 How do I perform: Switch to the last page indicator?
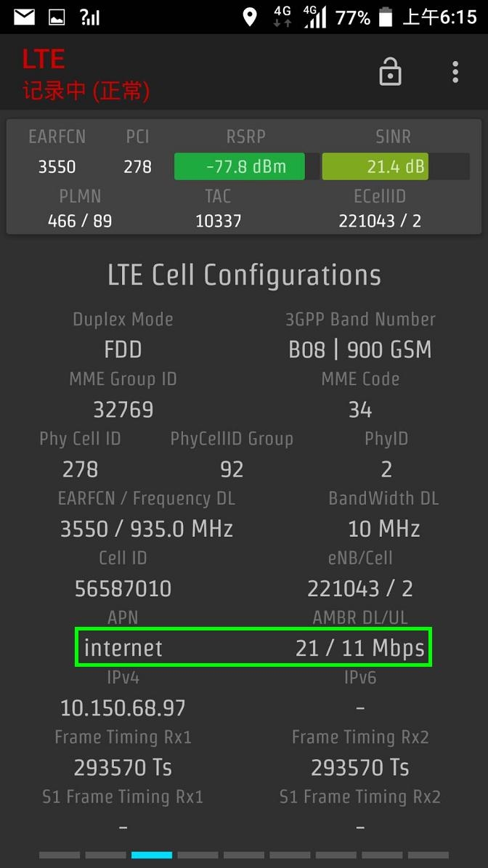pyautogui.click(x=428, y=855)
